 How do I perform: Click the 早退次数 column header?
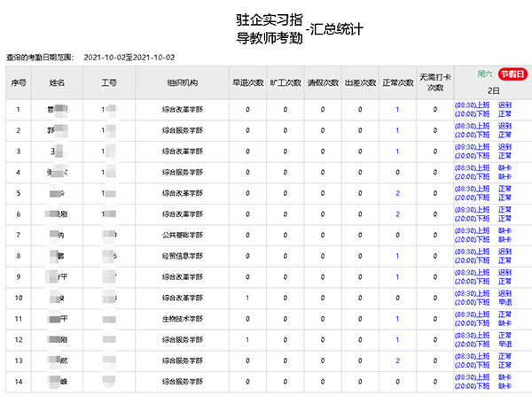tap(247, 82)
